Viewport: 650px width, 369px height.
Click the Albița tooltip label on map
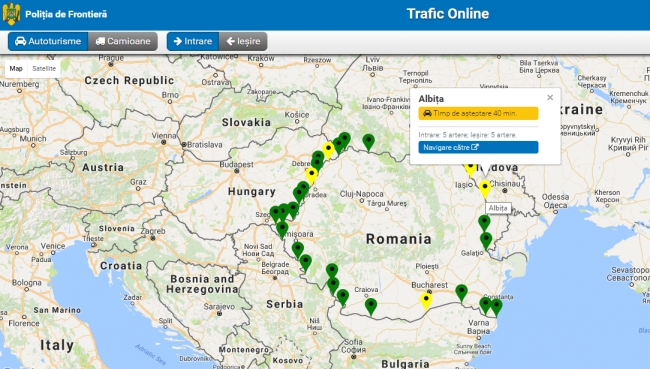coord(498,208)
